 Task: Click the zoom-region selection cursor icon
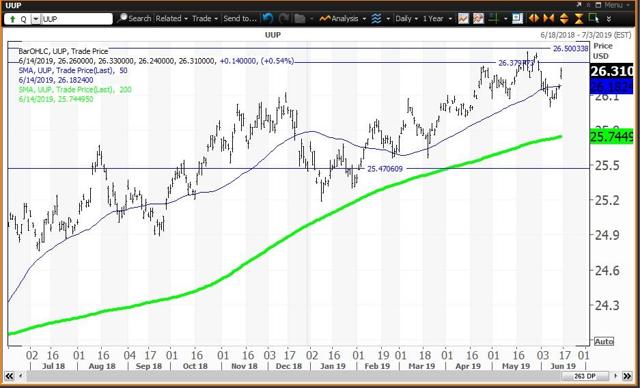tap(594, 18)
